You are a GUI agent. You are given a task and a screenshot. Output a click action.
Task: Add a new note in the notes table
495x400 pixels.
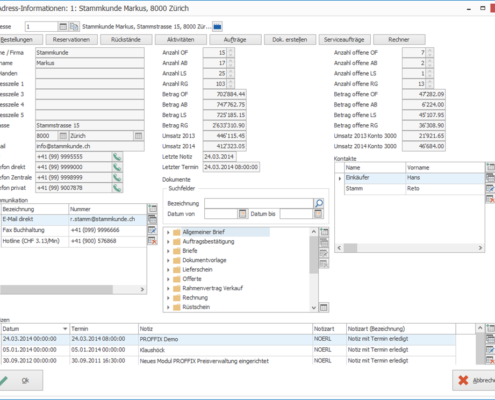coord(490,328)
